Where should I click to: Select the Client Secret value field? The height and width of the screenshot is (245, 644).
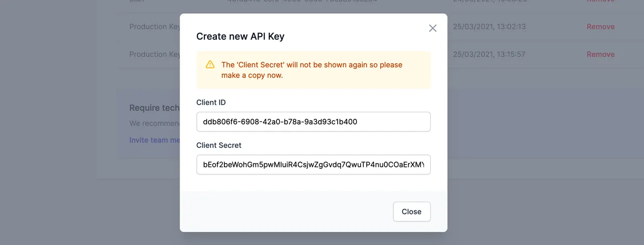tap(313, 165)
